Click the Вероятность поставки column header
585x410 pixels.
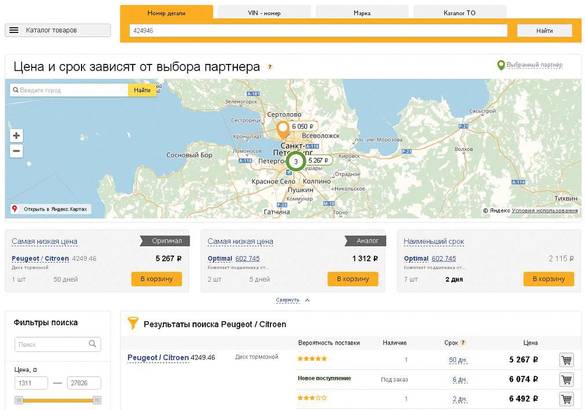pos(329,342)
